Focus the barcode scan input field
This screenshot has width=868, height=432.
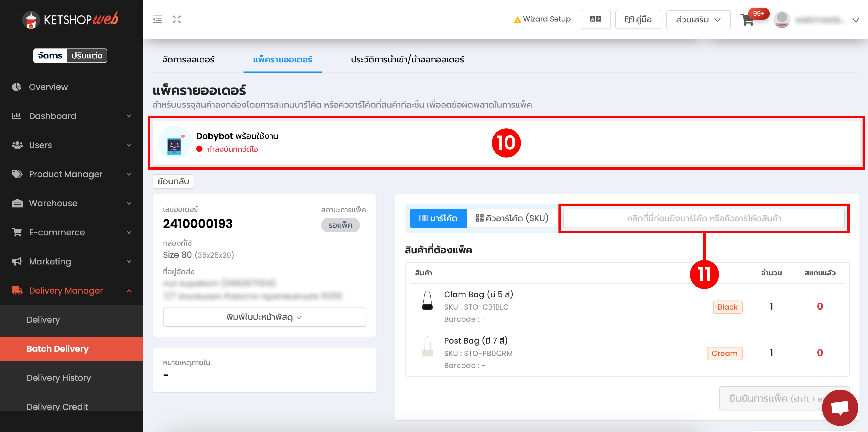coord(704,218)
